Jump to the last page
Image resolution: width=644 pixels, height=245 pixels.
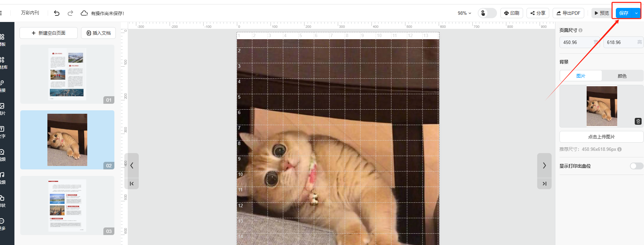coord(544,183)
